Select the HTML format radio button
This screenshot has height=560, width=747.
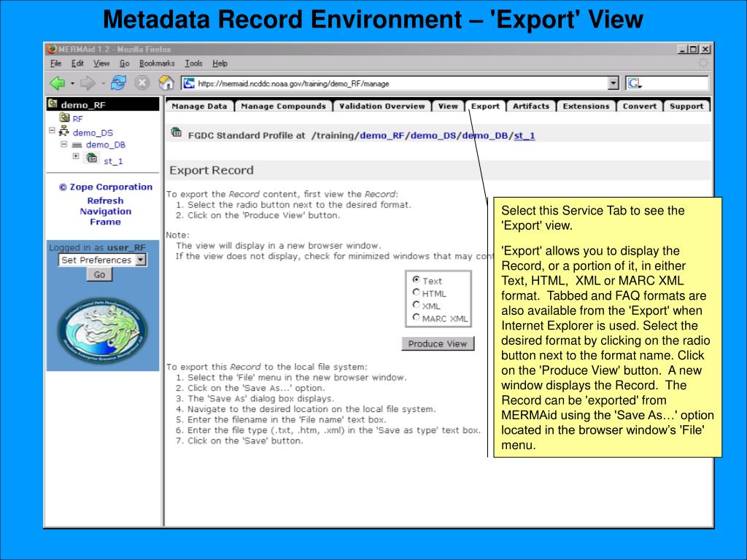pyautogui.click(x=416, y=292)
